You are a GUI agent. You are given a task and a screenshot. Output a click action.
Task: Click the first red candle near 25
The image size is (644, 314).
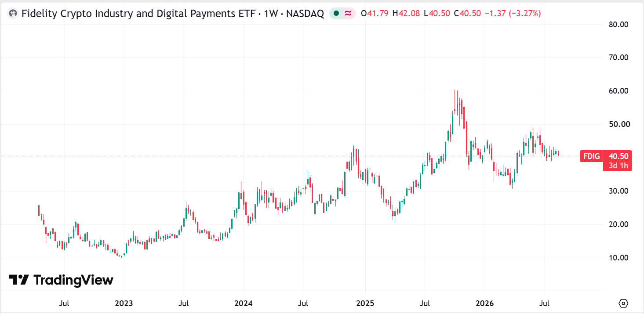(x=39, y=210)
